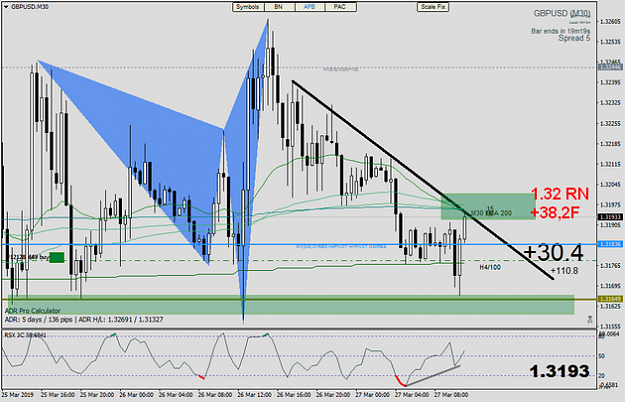
Task: Click the 'Bar ends in' countdown text
Action: coord(560,31)
